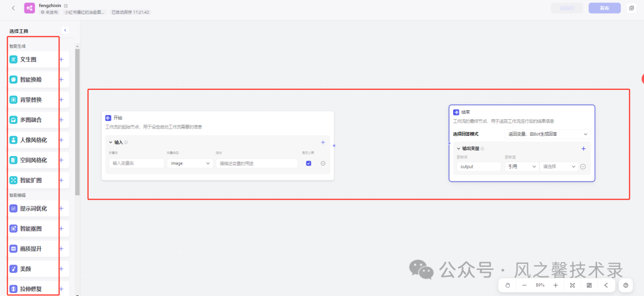Add the 空间风格化 node with plus
644x296 pixels.
61,160
